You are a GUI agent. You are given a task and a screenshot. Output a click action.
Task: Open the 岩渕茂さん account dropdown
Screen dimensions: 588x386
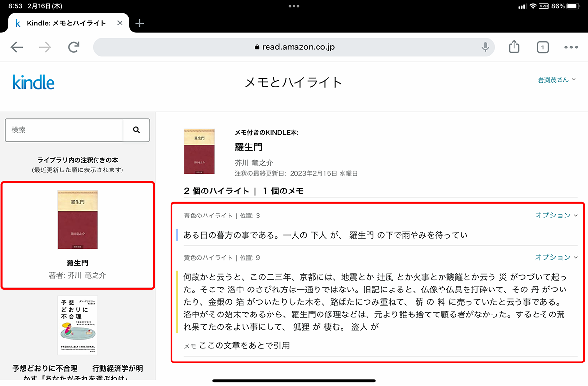coord(557,80)
